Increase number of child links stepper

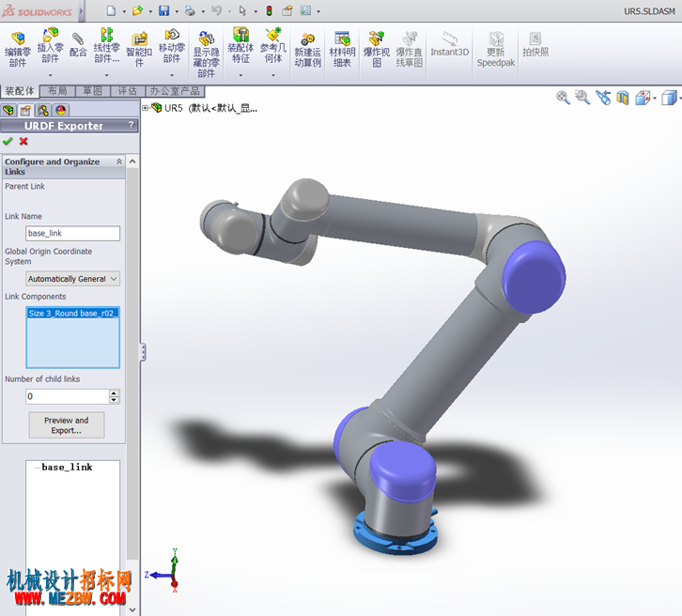[114, 393]
